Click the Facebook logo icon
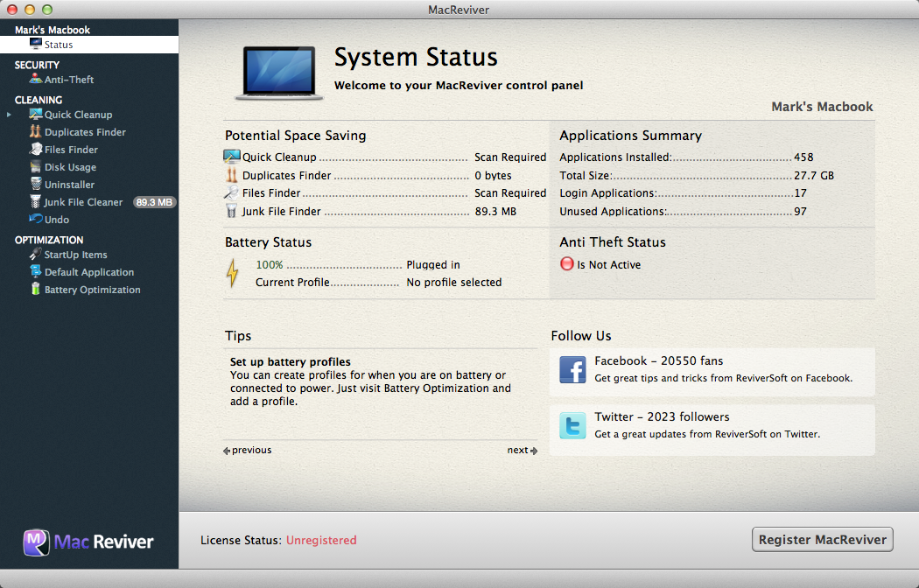Viewport: 919px width, 588px height. pos(572,370)
